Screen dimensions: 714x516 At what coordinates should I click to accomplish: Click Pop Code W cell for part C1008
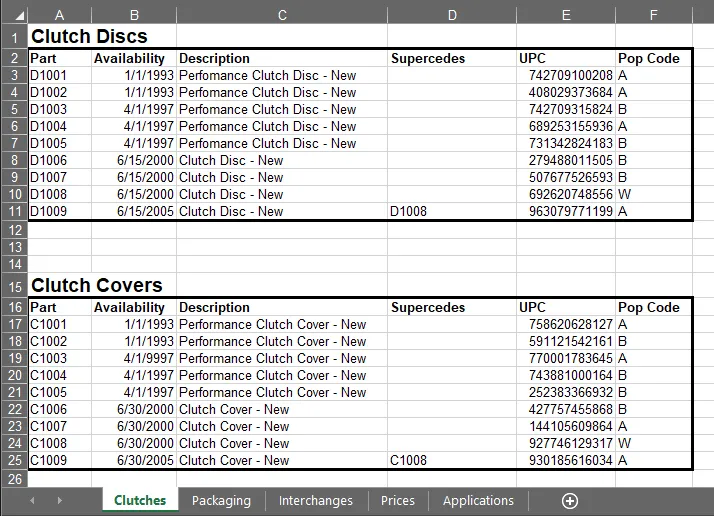coord(652,443)
